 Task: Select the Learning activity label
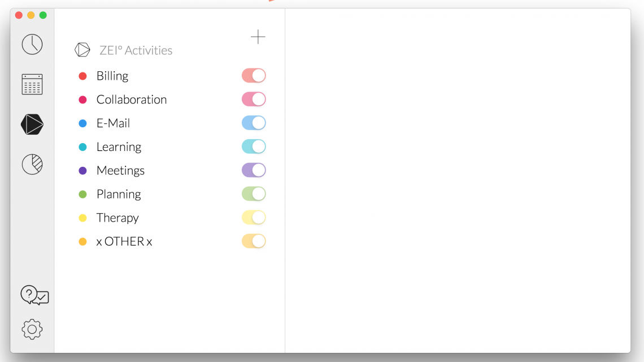[119, 146]
